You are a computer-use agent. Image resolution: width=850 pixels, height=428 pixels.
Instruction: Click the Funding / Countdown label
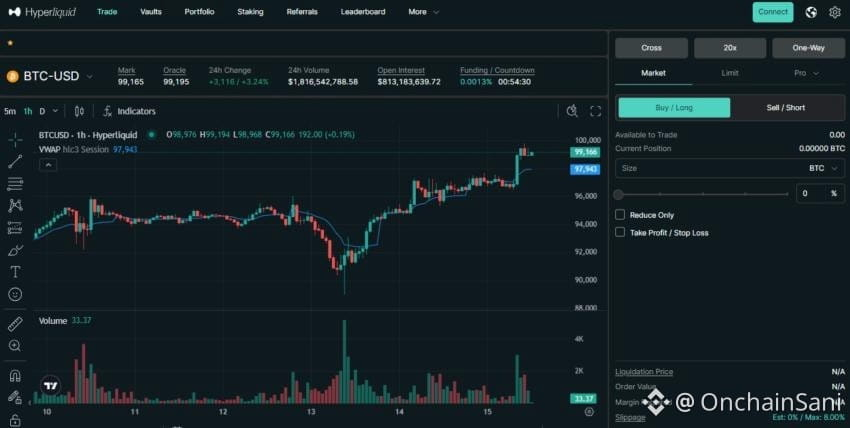[497, 70]
